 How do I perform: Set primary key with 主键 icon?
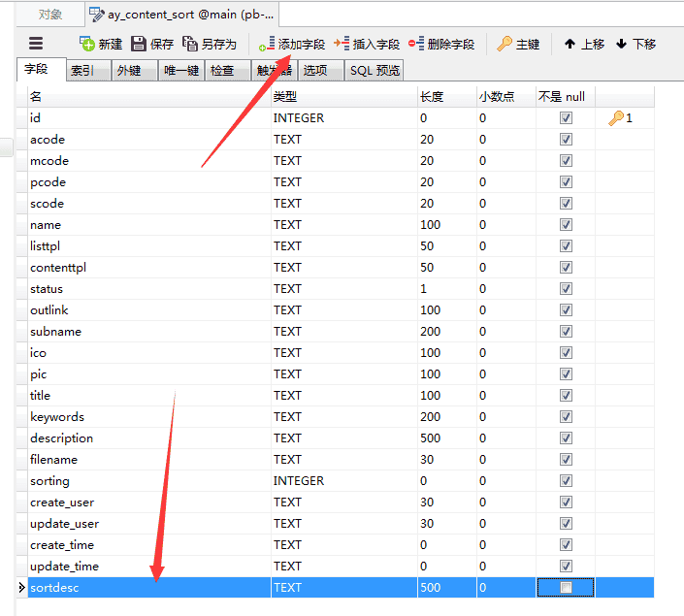(505, 44)
